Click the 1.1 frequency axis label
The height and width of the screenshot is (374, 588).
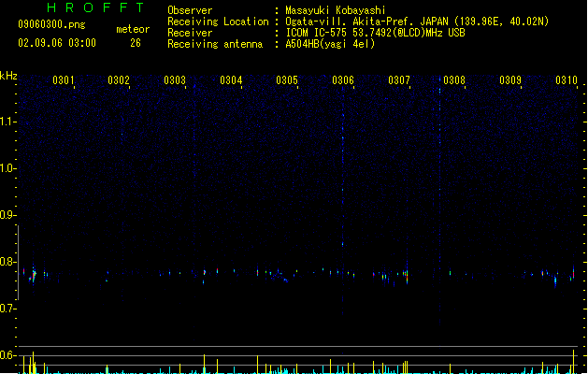(x=7, y=122)
